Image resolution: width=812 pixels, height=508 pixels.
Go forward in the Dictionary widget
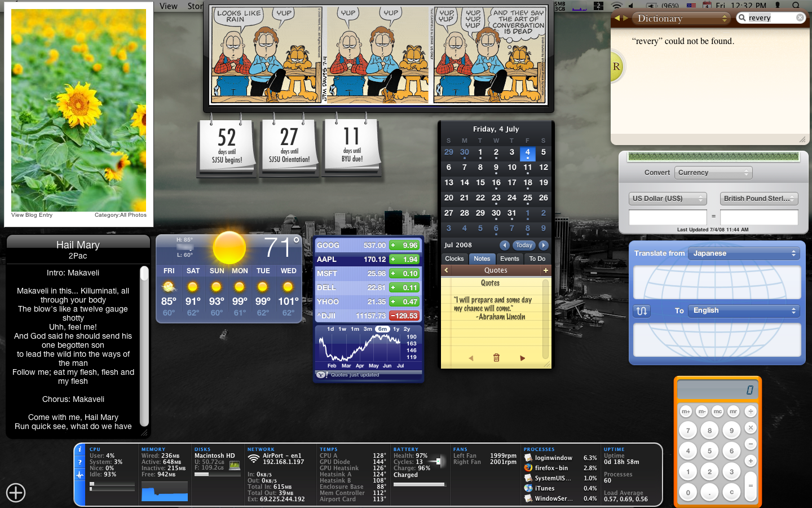(x=625, y=18)
